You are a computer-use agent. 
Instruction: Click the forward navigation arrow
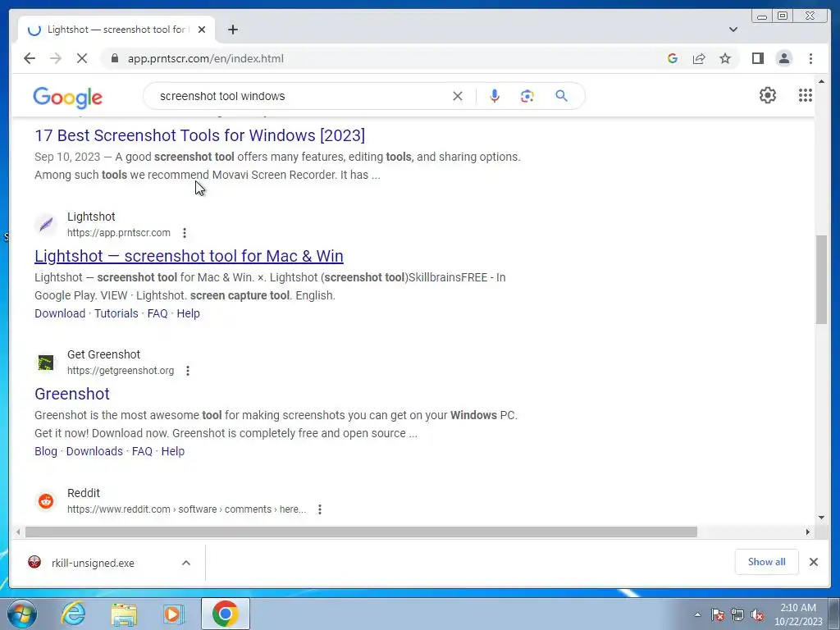pyautogui.click(x=56, y=58)
